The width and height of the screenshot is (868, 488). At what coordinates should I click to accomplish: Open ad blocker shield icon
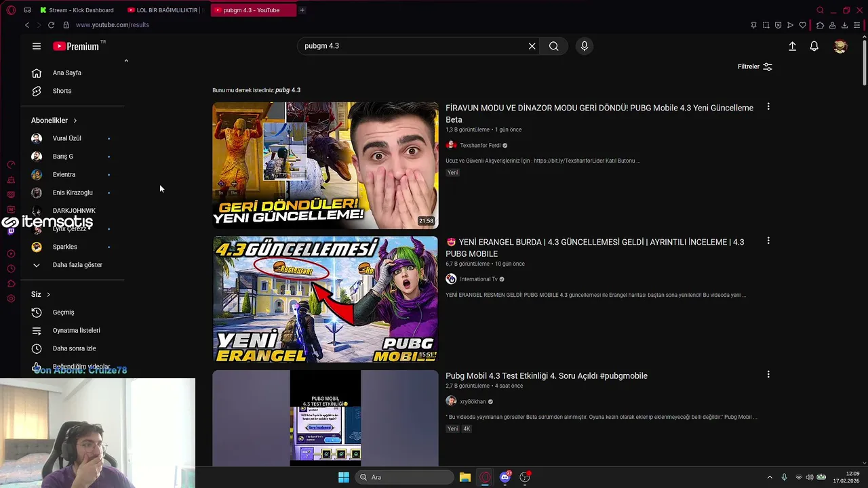(x=778, y=25)
